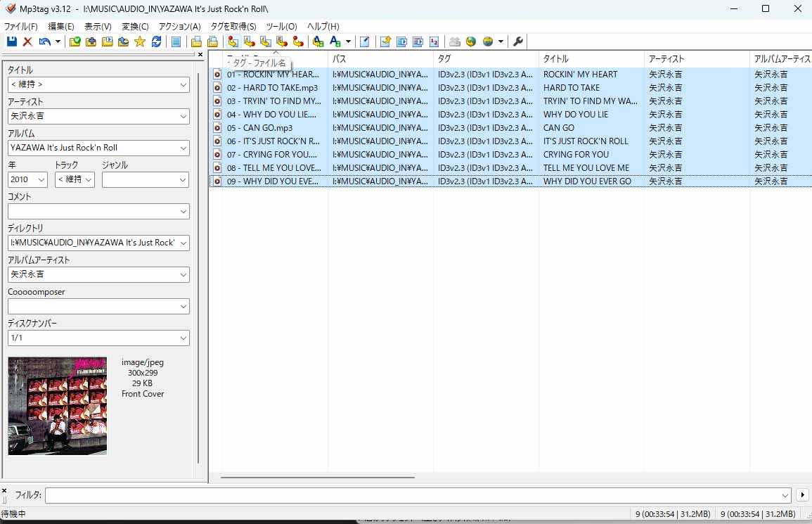Click the refresh directory icon
The height and width of the screenshot is (524, 812).
pos(157,41)
